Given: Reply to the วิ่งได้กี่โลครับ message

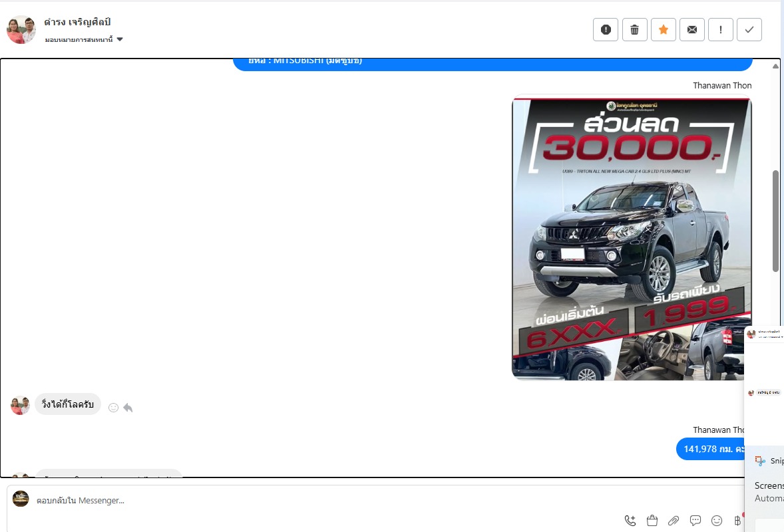Looking at the screenshot, I should [128, 408].
